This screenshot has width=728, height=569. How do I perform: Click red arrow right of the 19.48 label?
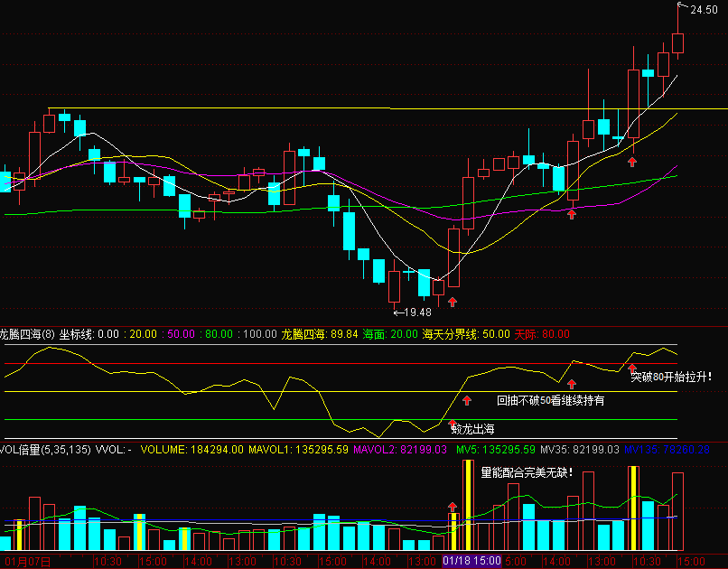(x=452, y=302)
